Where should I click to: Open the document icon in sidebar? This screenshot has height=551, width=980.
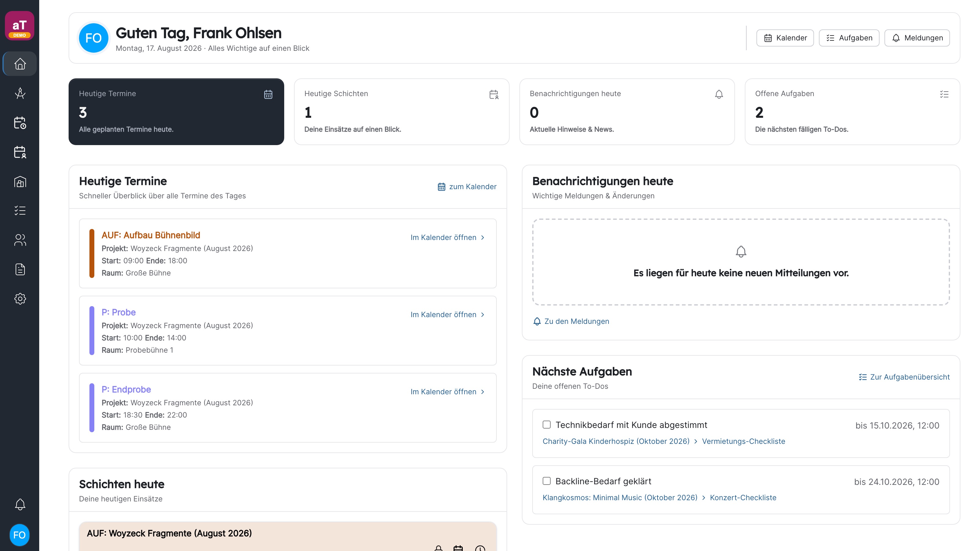pos(20,269)
